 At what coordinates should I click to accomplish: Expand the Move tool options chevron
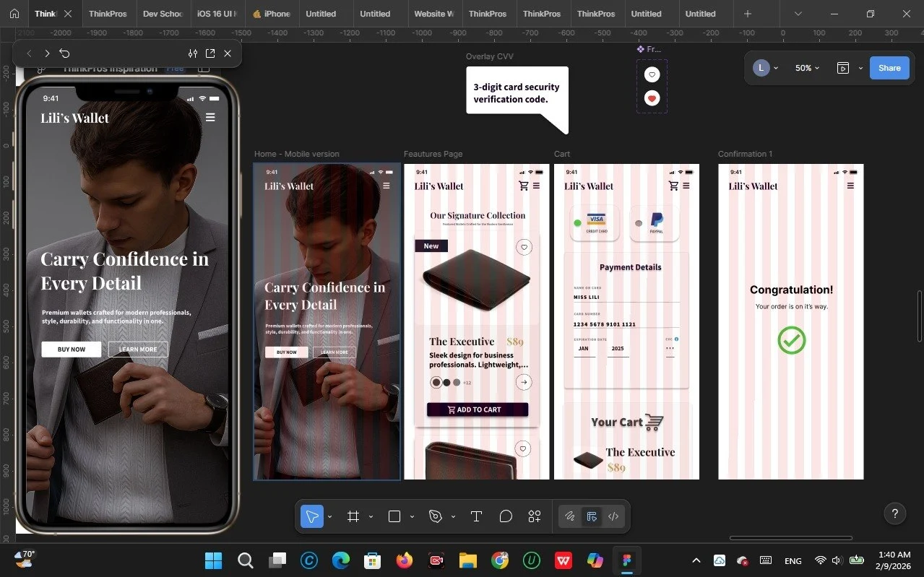point(330,517)
